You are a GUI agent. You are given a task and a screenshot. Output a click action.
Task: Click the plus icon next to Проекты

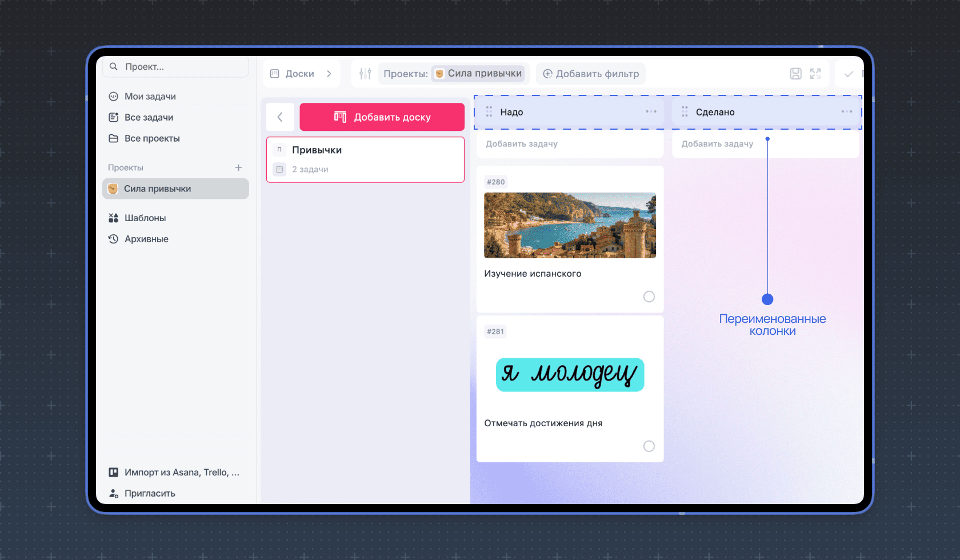[238, 167]
